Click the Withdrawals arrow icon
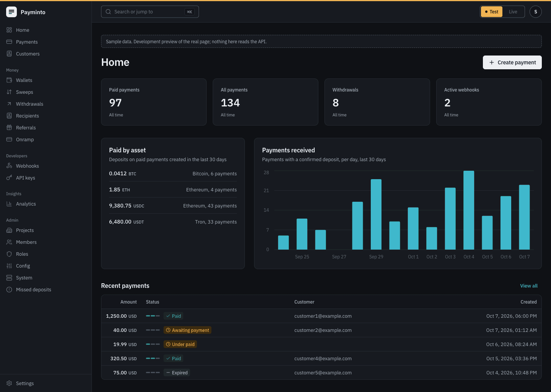The image size is (551, 392). click(x=9, y=104)
